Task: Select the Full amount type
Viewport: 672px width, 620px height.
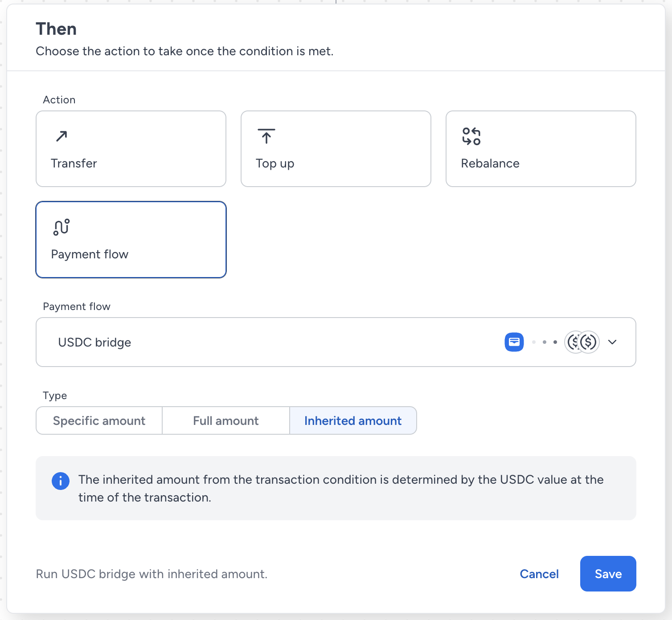Action: 226,420
